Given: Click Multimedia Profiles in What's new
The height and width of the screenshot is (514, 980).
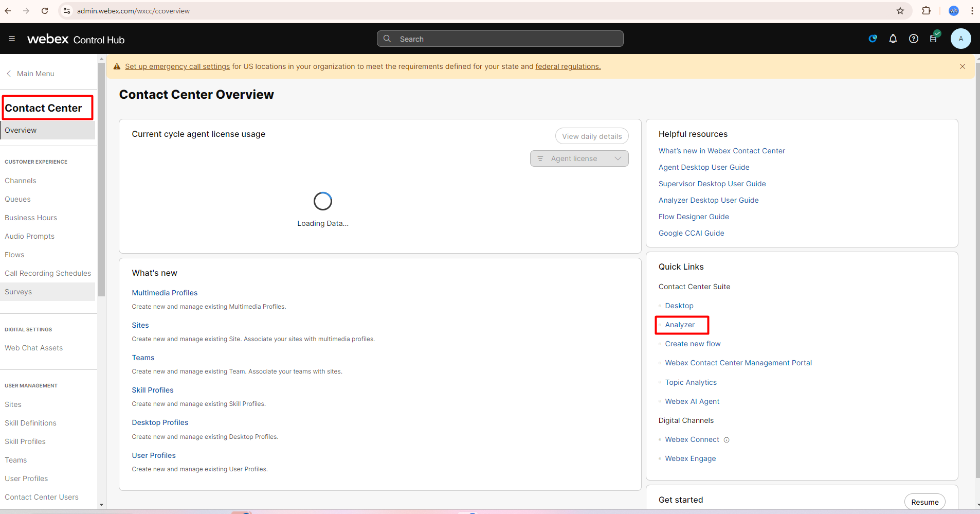Looking at the screenshot, I should [x=165, y=293].
